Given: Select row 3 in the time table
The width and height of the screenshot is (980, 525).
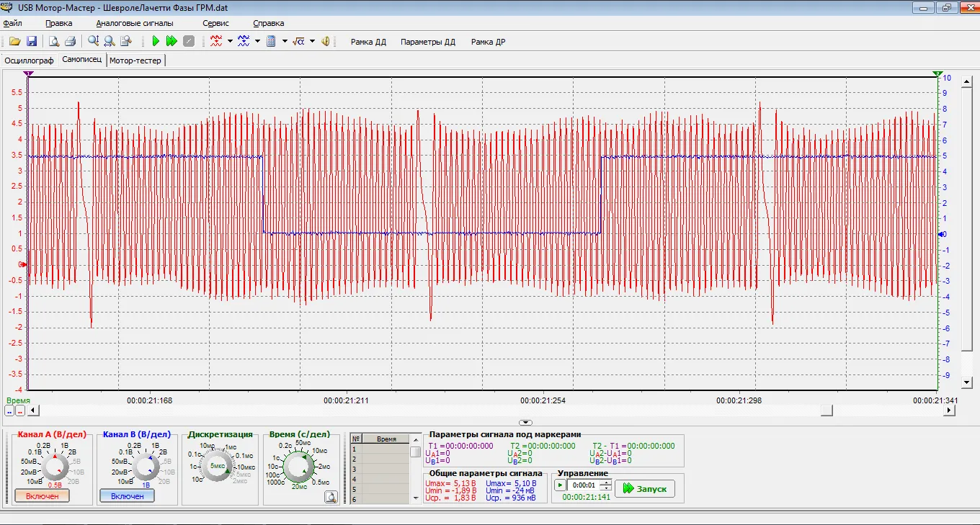Looking at the screenshot, I should 380,469.
